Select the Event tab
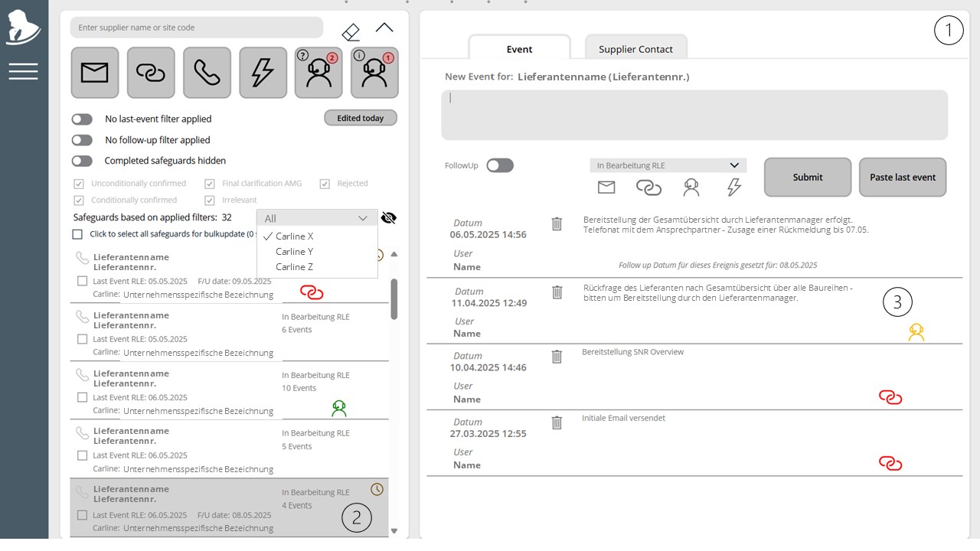 tap(519, 48)
